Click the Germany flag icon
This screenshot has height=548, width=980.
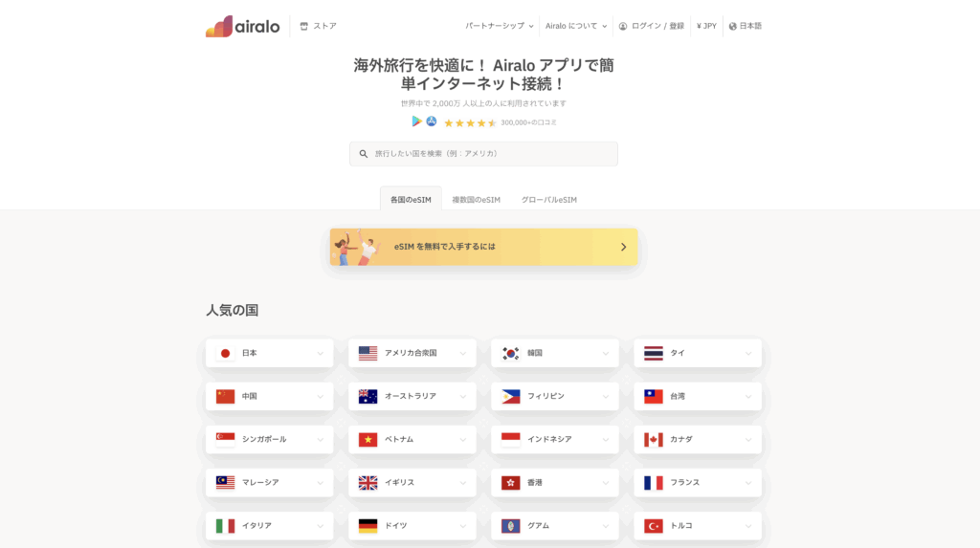pos(367,525)
